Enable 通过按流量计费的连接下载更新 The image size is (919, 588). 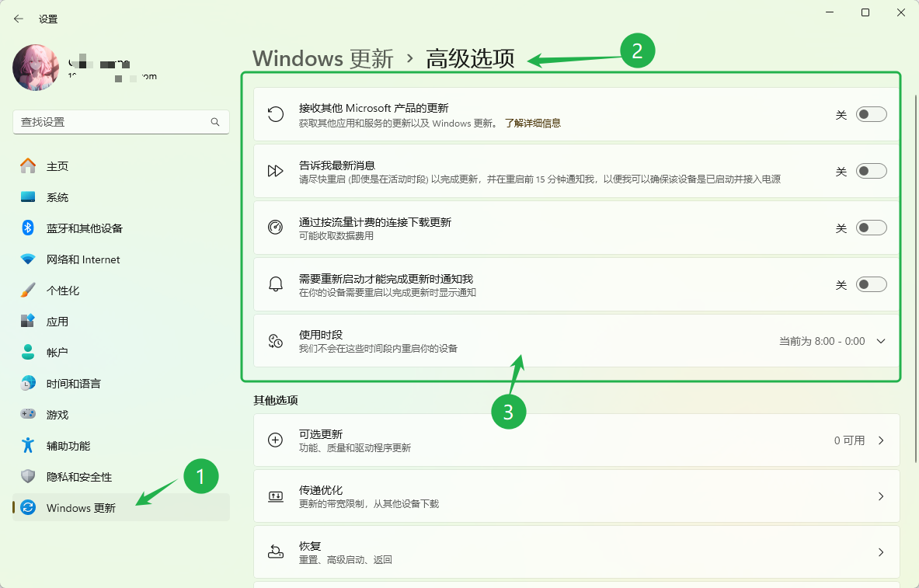pos(871,227)
